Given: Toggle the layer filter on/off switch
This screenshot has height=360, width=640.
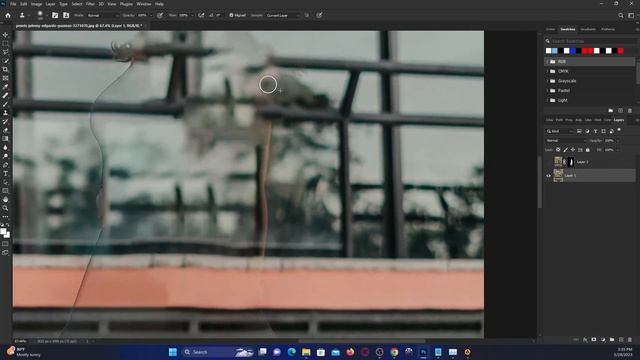Looking at the screenshot, I should [619, 130].
